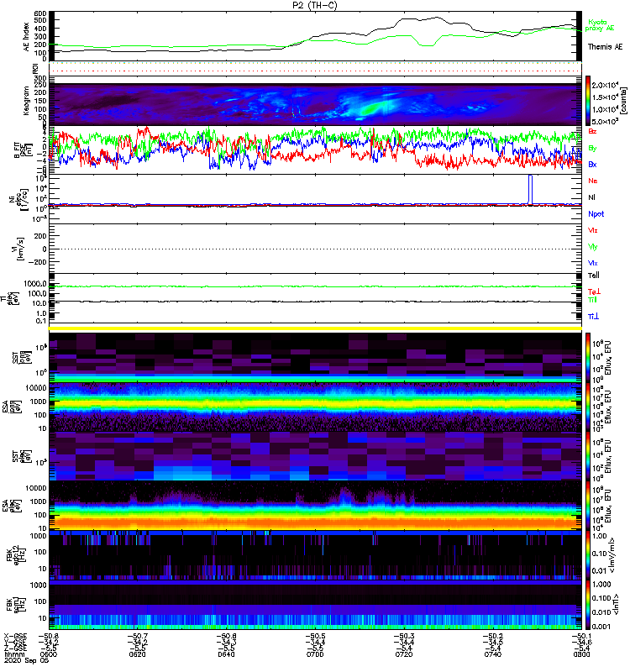
Task: Click the 0620 time tick label
Action: pyautogui.click(x=137, y=654)
